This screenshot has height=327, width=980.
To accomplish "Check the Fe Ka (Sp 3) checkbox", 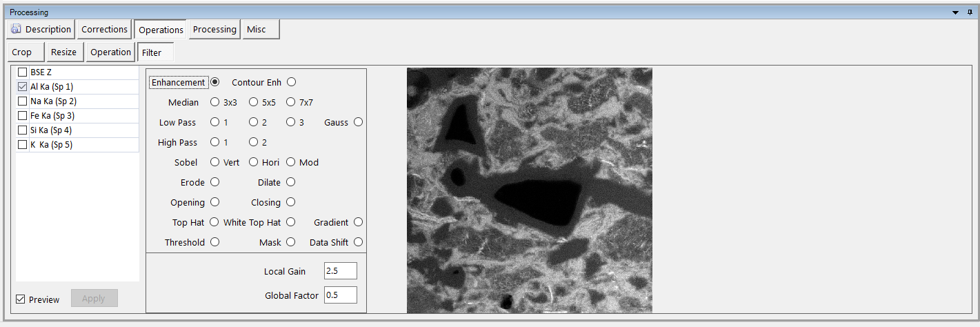I will pos(23,116).
